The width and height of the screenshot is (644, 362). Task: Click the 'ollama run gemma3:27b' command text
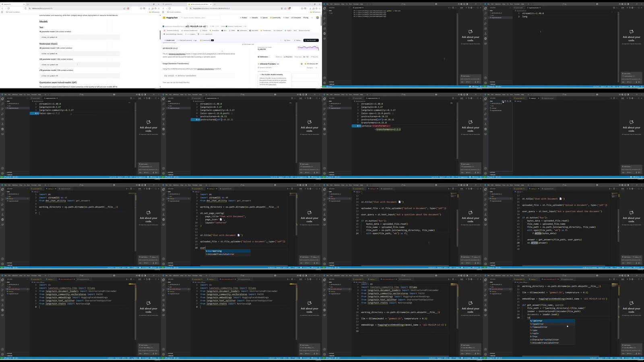50,76
